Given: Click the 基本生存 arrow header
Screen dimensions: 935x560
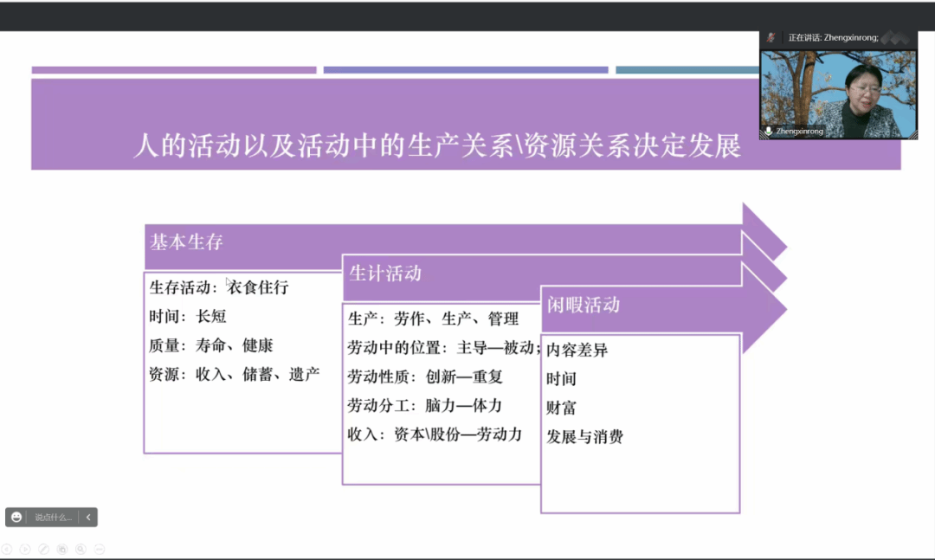Looking at the screenshot, I should click(186, 242).
